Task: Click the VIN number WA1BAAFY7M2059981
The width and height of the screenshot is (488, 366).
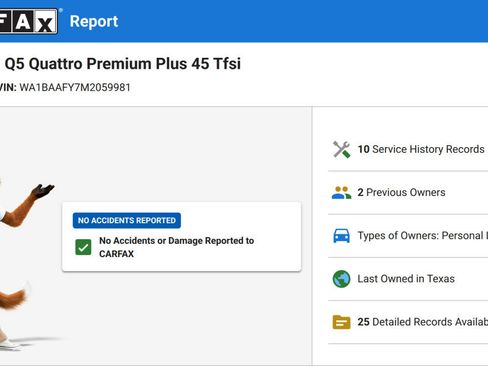Action: coord(75,87)
